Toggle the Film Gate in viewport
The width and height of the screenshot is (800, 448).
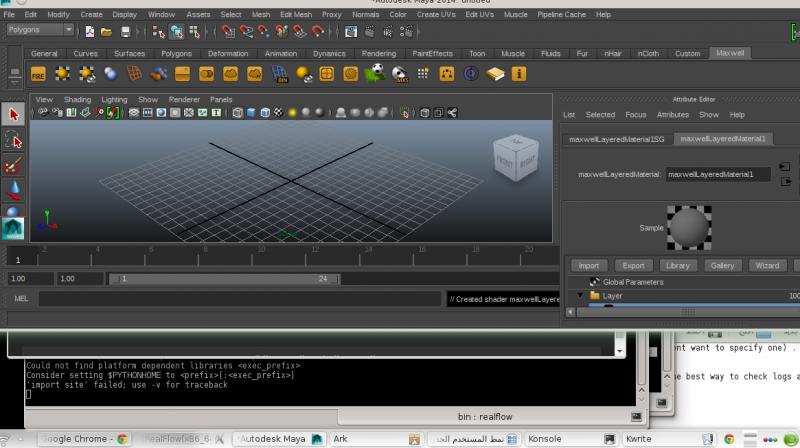[147, 112]
